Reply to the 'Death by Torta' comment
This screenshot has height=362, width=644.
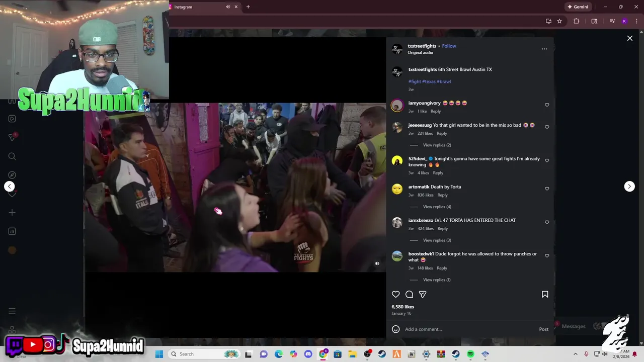tap(442, 195)
